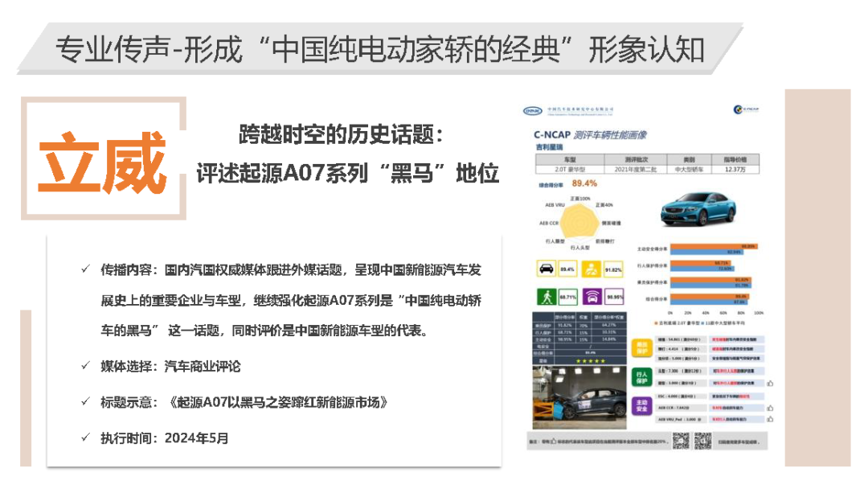Image resolution: width=868 pixels, height=489 pixels.
Task: Click the five-star rating row in the score table
Action: pyautogui.click(x=579, y=361)
